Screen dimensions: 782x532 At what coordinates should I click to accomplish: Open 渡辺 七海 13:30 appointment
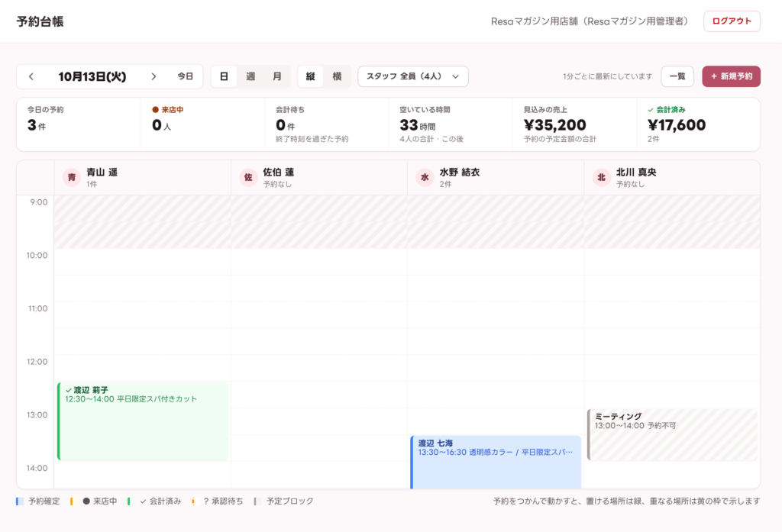click(496, 463)
